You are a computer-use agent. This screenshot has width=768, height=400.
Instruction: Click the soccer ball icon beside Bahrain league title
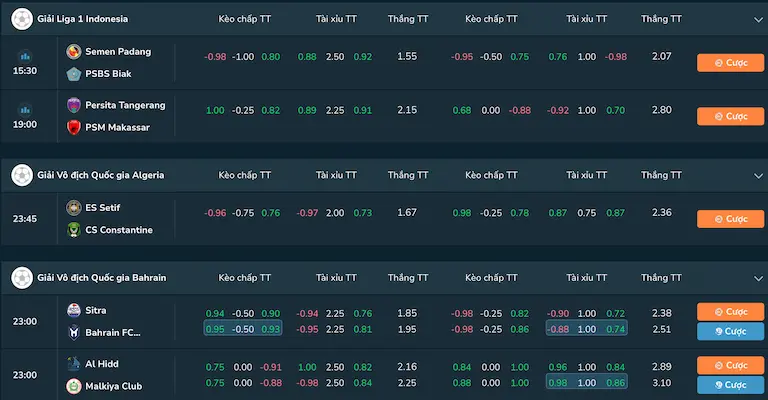[22, 277]
